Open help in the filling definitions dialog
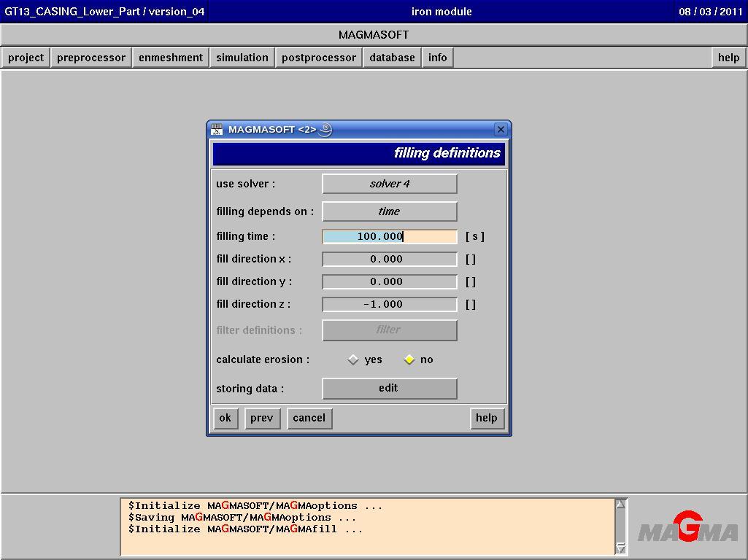 pos(487,418)
